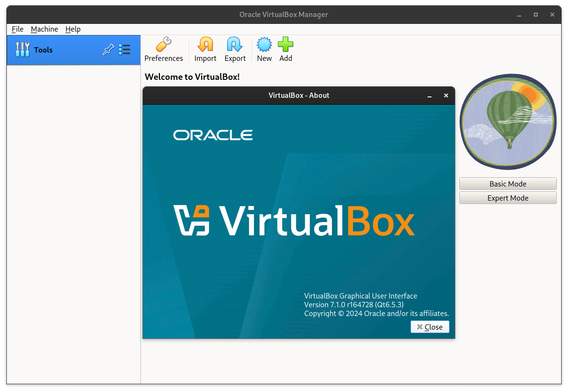Open Preferences from the toolbar

(164, 49)
